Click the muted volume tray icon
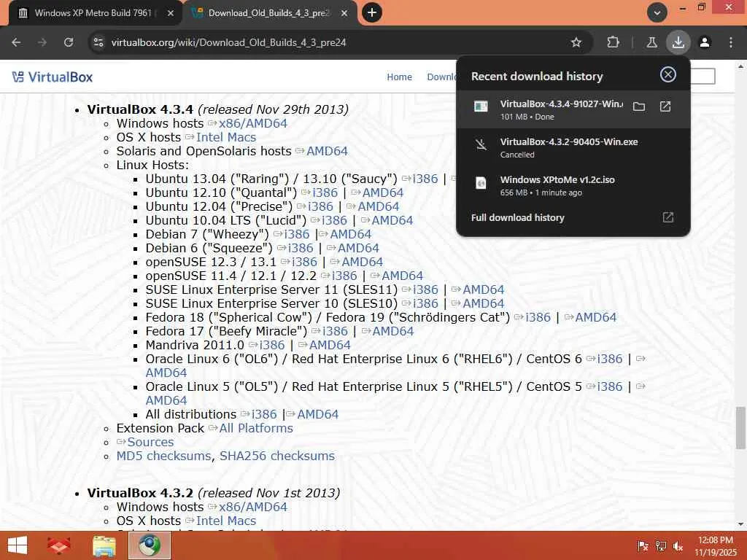The image size is (747, 560). point(678,545)
